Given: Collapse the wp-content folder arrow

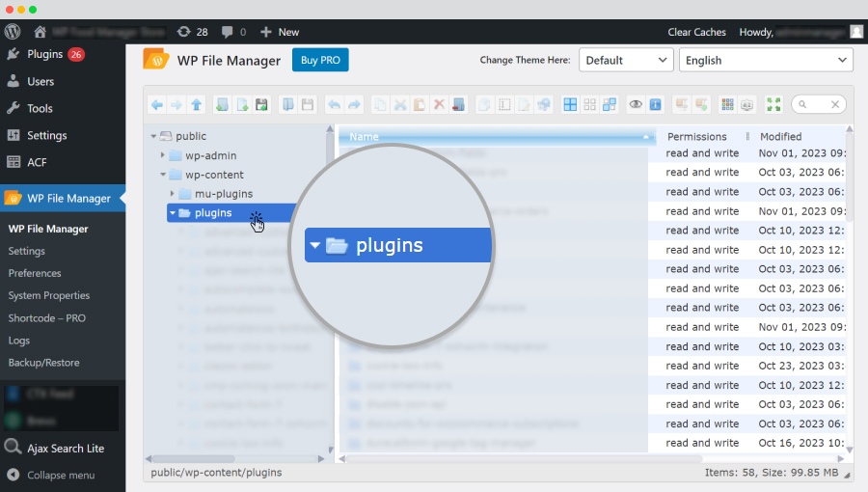Looking at the screenshot, I should [x=163, y=175].
